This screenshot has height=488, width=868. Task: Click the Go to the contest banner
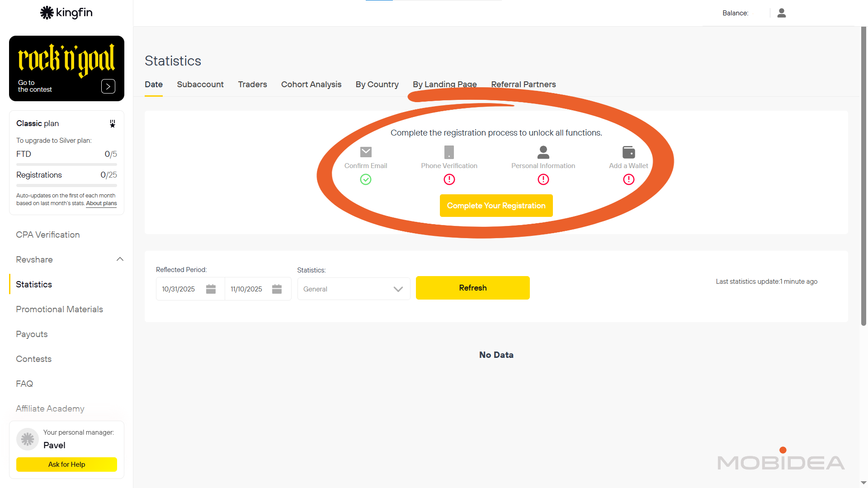[x=66, y=68]
